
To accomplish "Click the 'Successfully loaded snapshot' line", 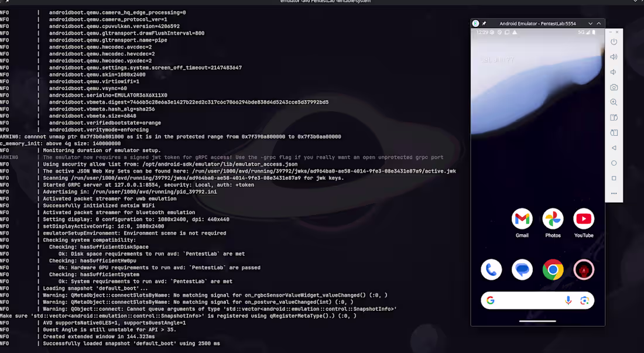I will 131,344.
